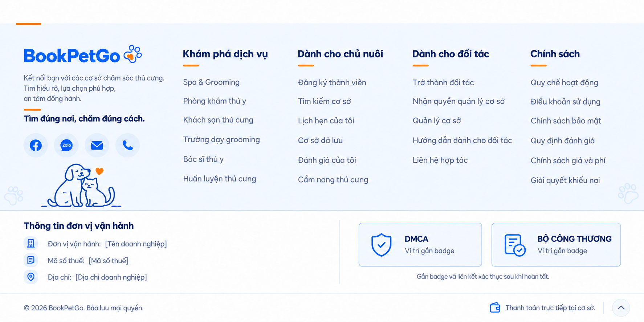Screen dimensions: 644x322
Task: Click the wallet payment icon
Action: pyautogui.click(x=495, y=308)
